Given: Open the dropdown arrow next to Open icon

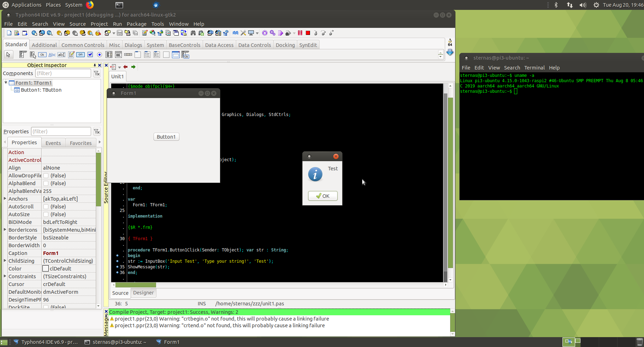Looking at the screenshot, I should 114,33.
